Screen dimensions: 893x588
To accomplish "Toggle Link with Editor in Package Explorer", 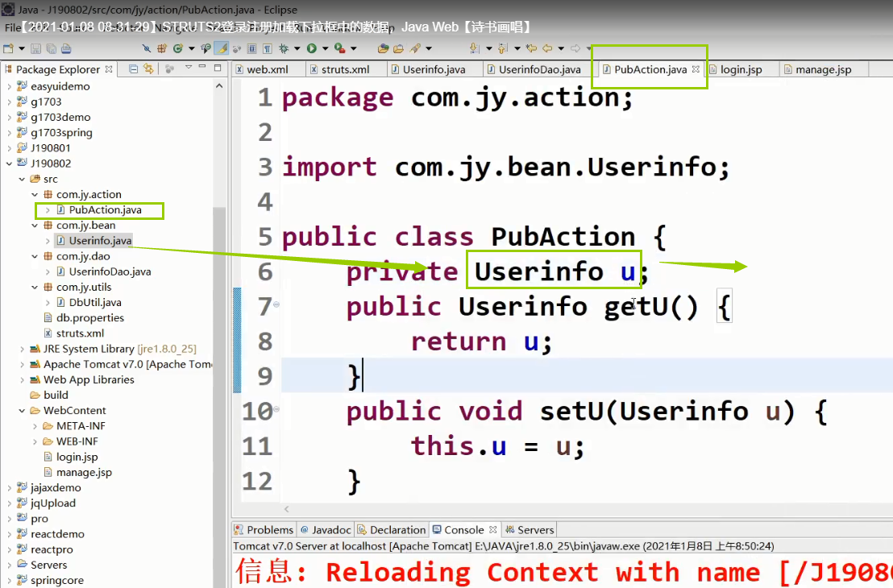I will point(148,69).
